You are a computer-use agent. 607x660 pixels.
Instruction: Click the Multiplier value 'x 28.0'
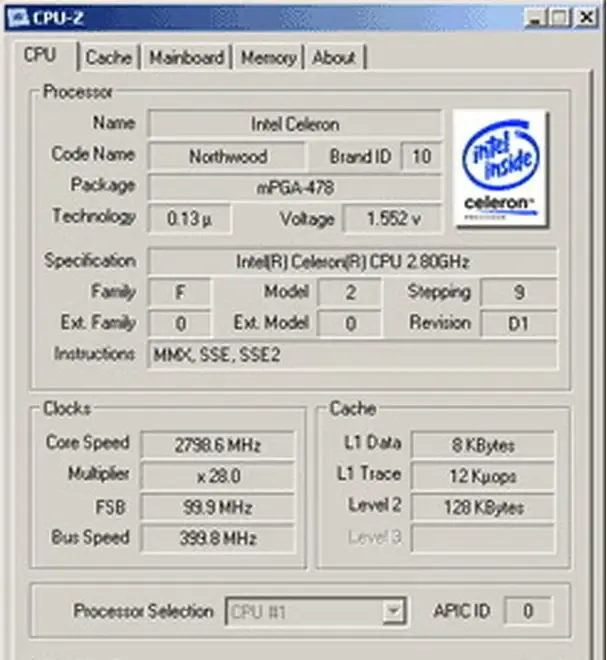(218, 476)
